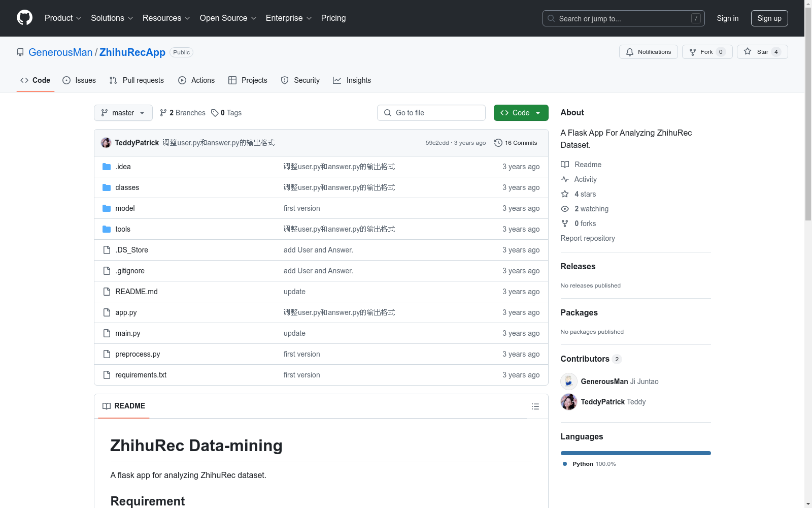Viewport: 812px width, 508px height.
Task: Click the eye icon beside 2 watching
Action: pos(565,209)
